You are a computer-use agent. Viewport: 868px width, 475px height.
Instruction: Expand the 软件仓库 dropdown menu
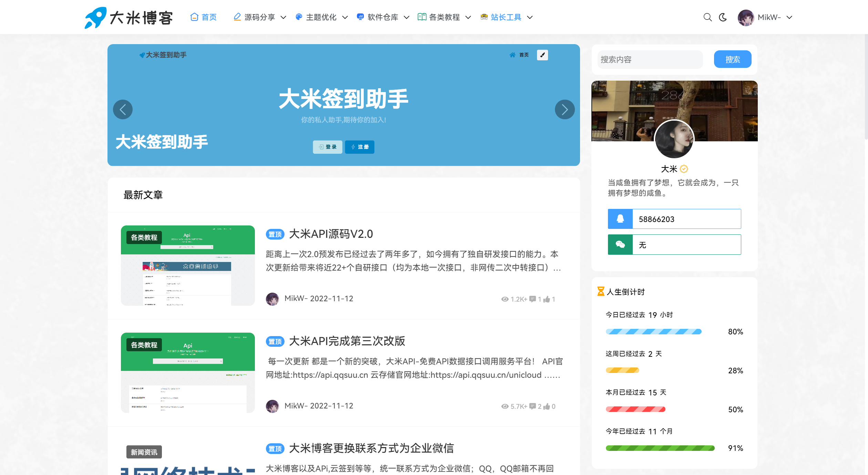[383, 17]
